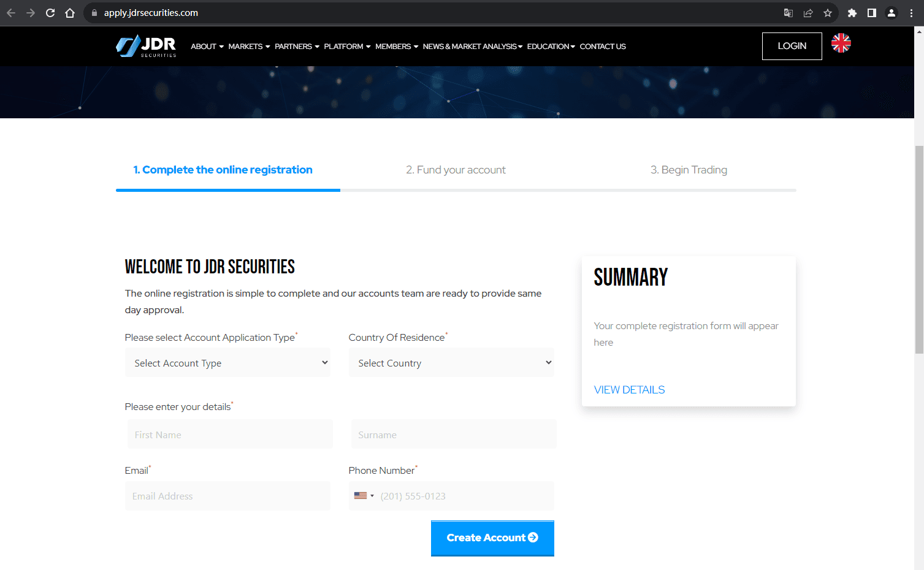
Task: Click the JDR Securities logo
Action: click(x=146, y=46)
